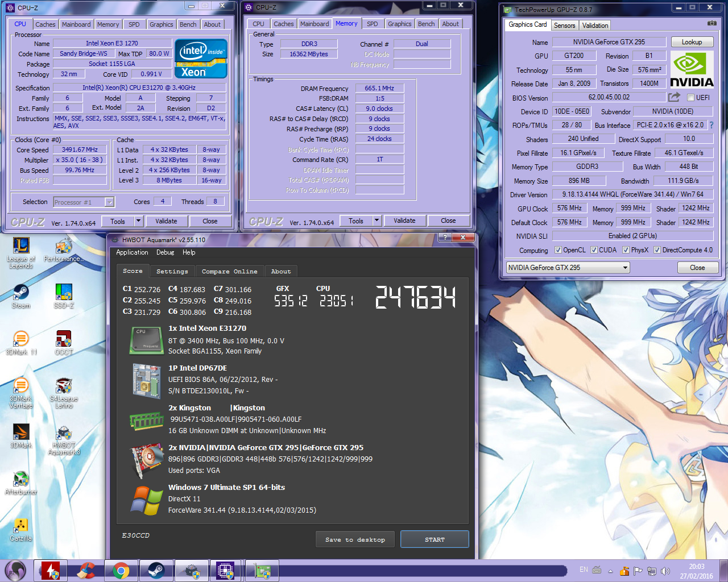Open Google Chrome from the taskbar
The image size is (728, 582).
click(x=121, y=571)
